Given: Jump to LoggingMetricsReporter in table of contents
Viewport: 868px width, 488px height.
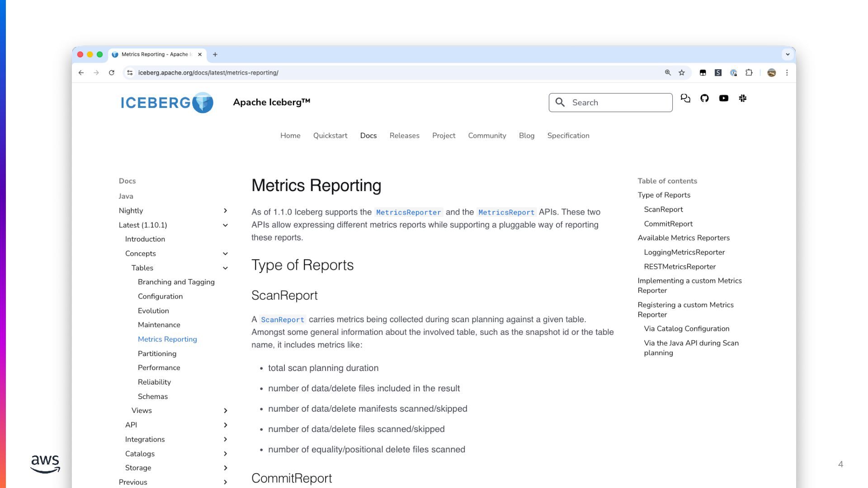Looking at the screenshot, I should tap(684, 252).
